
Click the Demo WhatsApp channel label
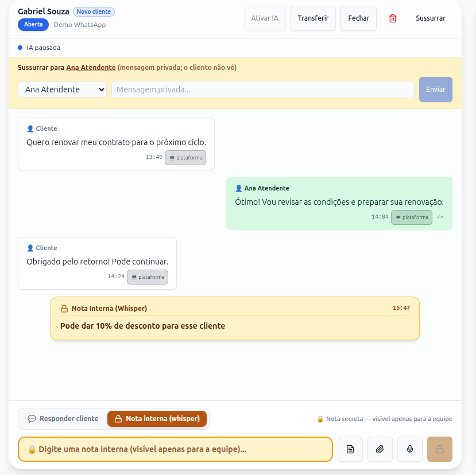pos(80,25)
